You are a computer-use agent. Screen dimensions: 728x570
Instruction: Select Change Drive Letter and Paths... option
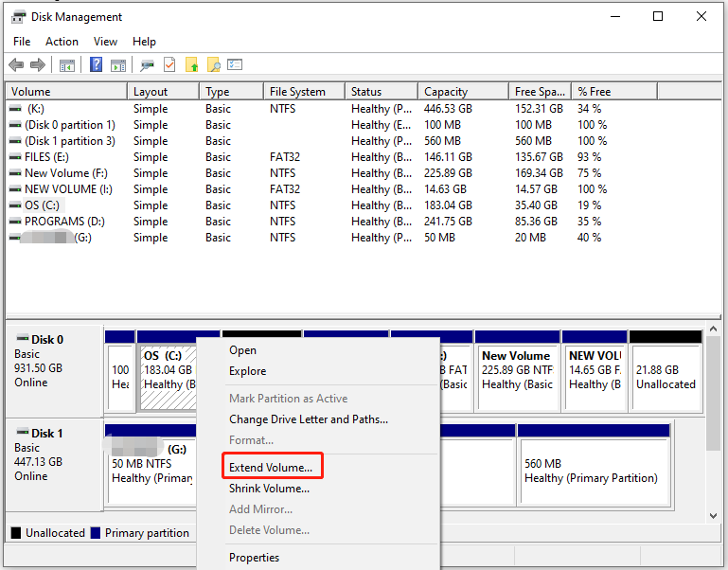pyautogui.click(x=309, y=419)
